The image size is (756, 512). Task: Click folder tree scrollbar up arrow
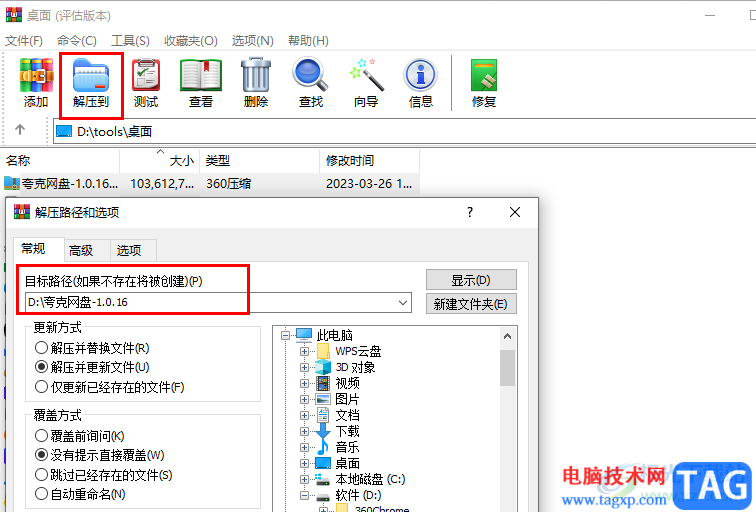[507, 336]
